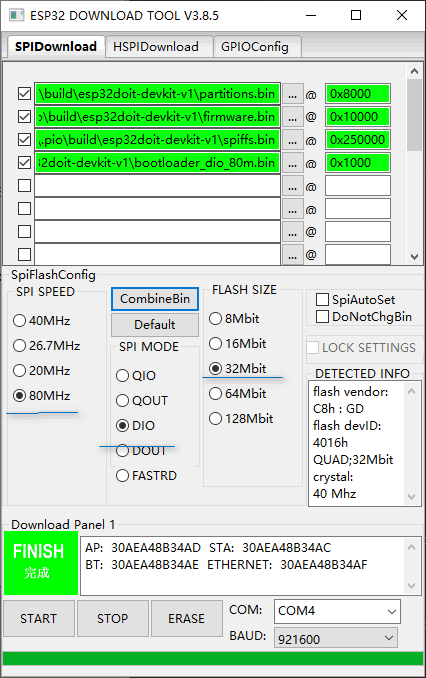Select 40MHz SPI speed
Viewport: 426px width, 678px height.
[19, 320]
